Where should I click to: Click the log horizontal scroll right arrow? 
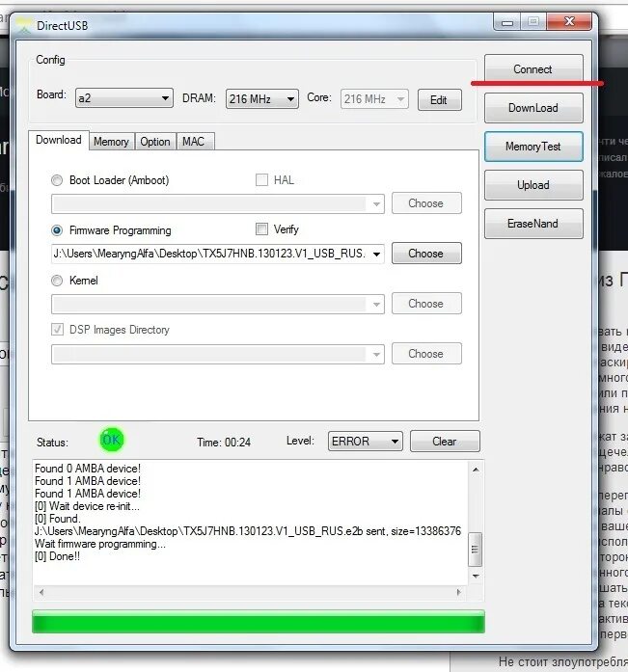(458, 592)
